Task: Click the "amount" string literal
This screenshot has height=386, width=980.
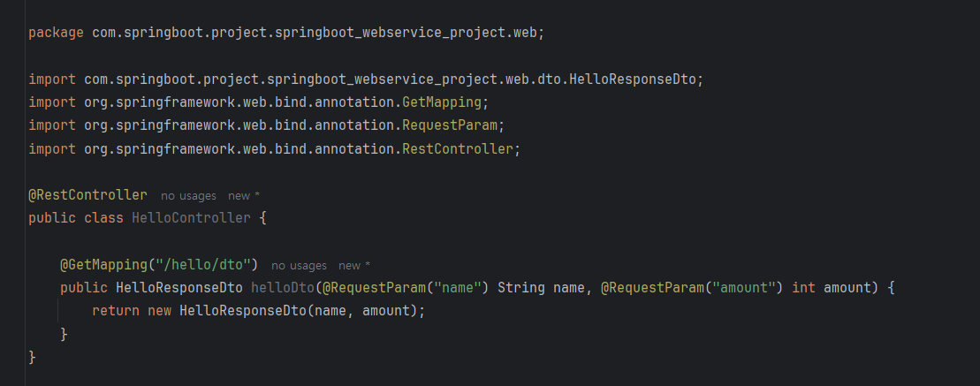Action: (744, 288)
